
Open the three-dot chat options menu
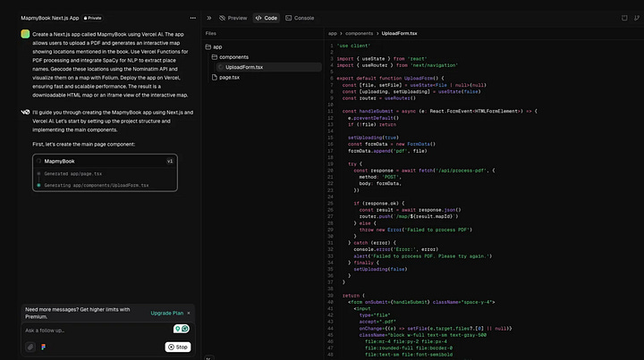[x=192, y=18]
